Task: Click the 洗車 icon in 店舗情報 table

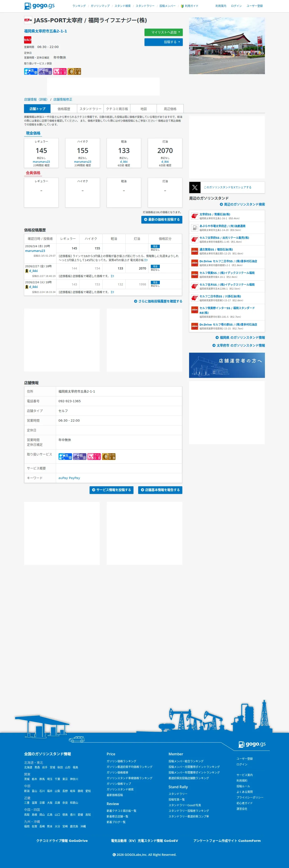Action: point(65,457)
